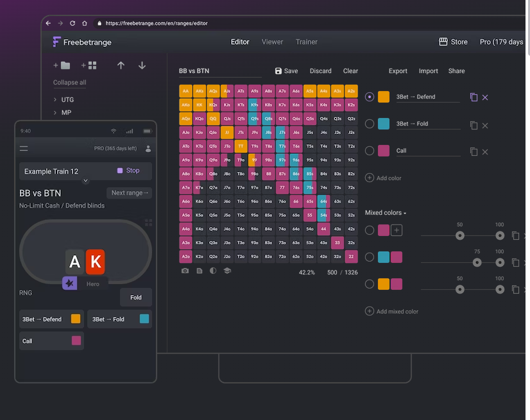Copy the orange-pink mixed color row

coord(515,290)
